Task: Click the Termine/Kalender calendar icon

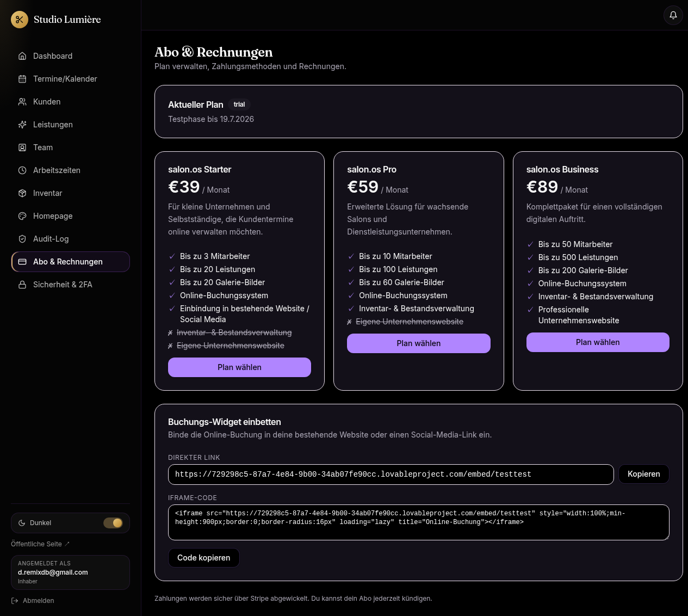Action: [22, 79]
